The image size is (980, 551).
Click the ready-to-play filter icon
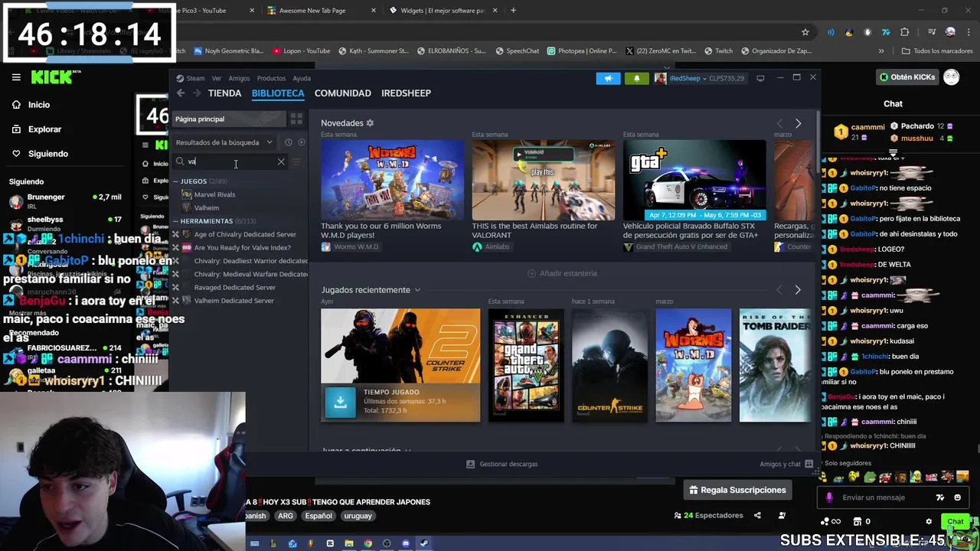click(x=301, y=142)
